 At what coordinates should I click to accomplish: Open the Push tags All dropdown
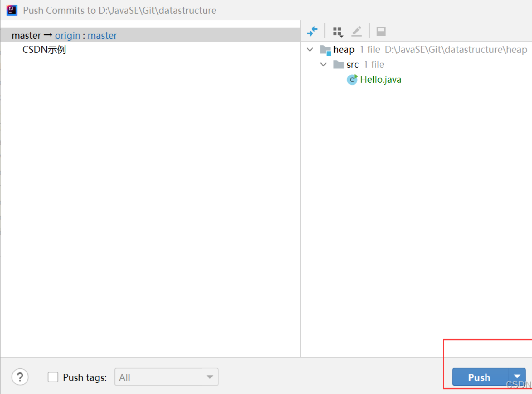166,377
